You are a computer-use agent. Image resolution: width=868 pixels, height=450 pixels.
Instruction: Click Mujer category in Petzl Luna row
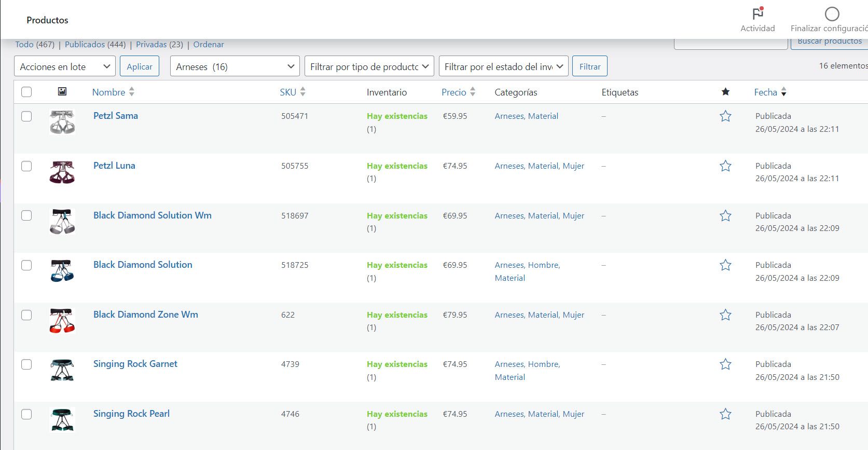573,166
